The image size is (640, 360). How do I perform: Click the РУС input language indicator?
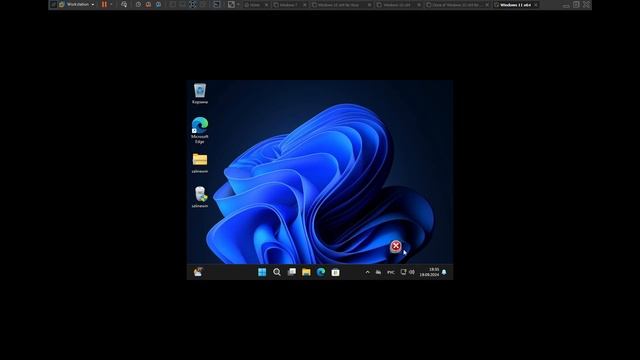coord(391,272)
